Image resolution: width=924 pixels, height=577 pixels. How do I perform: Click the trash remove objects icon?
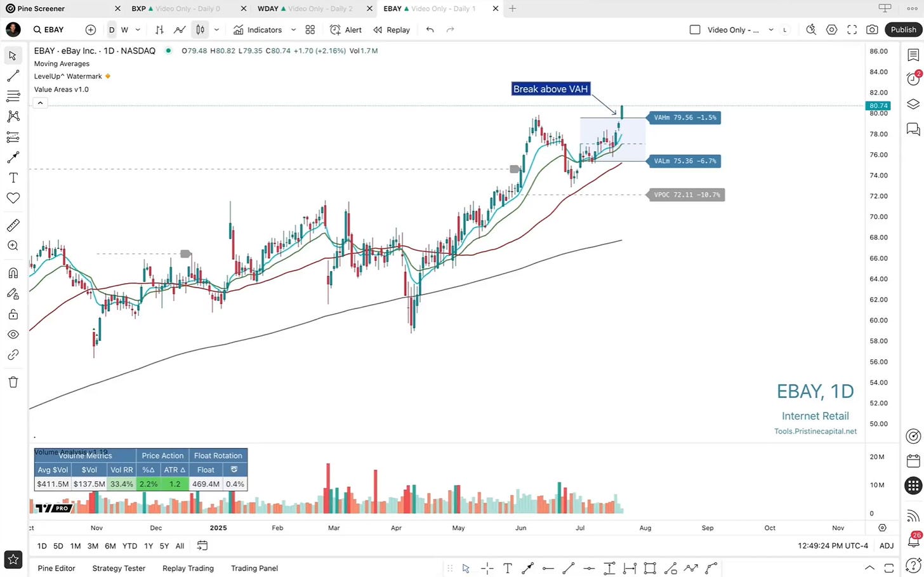[13, 382]
